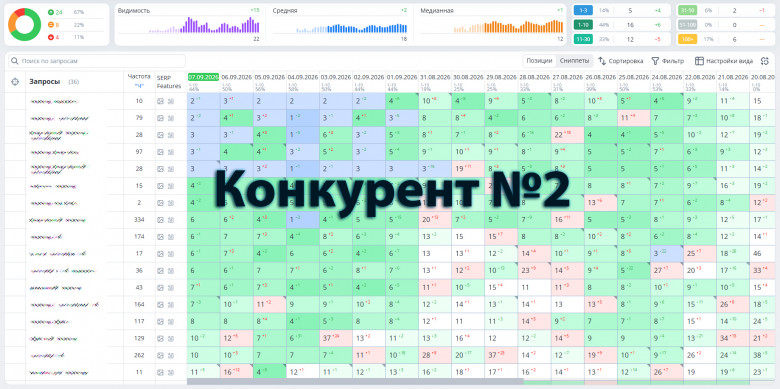
Task: Select the highlighted 07.09.2026 date column
Action: (203, 77)
